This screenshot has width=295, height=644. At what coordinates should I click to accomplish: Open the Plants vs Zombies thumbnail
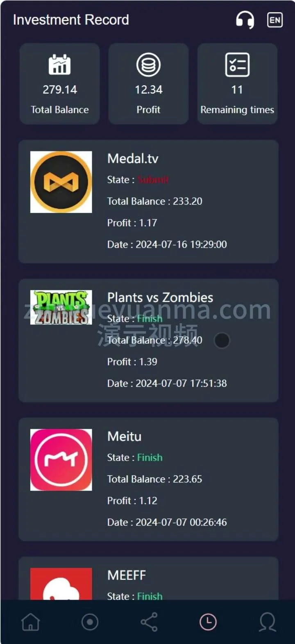pos(61,307)
